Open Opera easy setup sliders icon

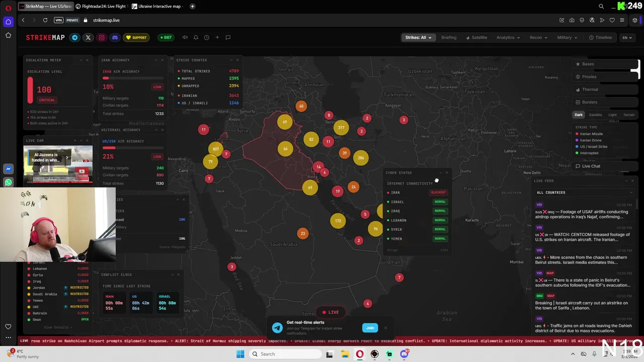[622, 20]
